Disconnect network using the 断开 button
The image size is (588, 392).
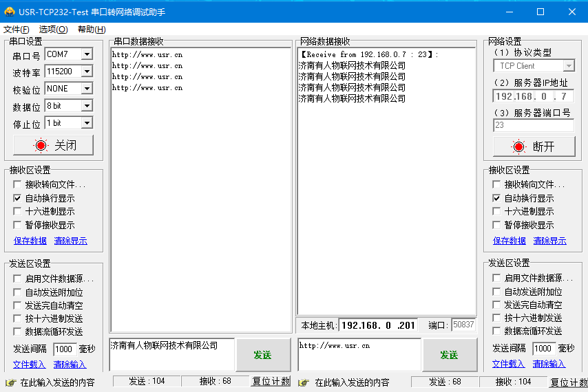point(534,146)
